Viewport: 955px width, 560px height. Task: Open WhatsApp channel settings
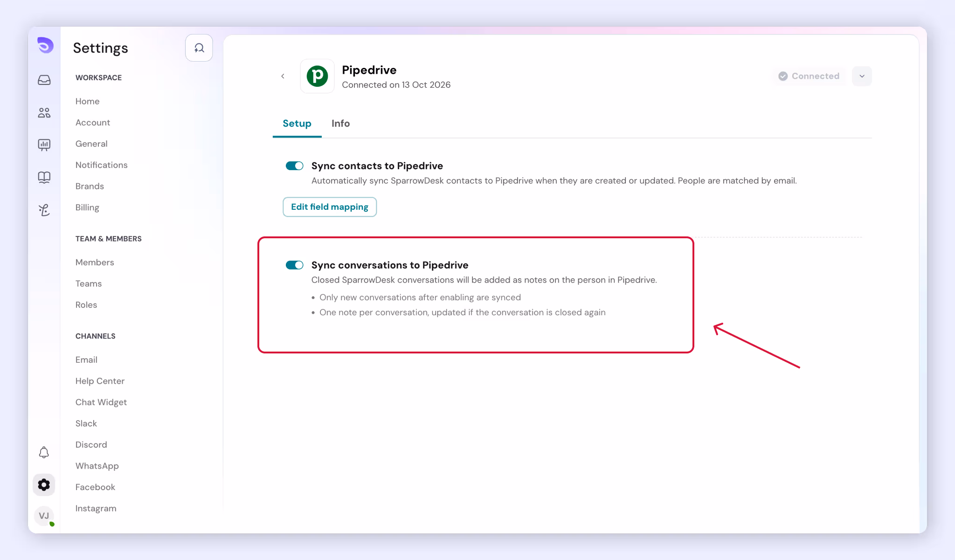pyautogui.click(x=97, y=466)
